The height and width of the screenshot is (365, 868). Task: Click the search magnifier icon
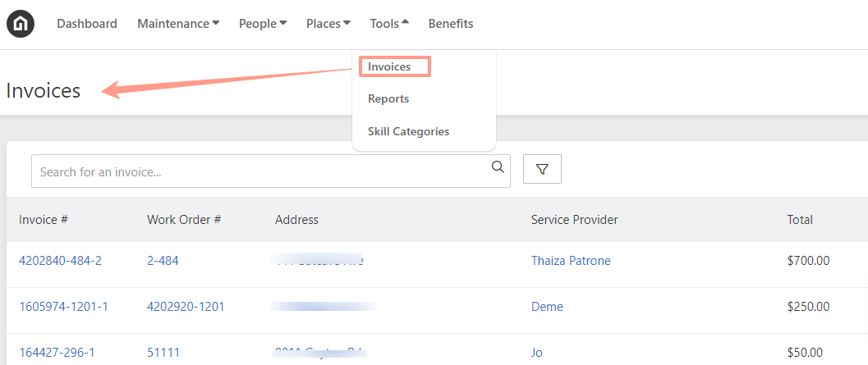pos(498,167)
